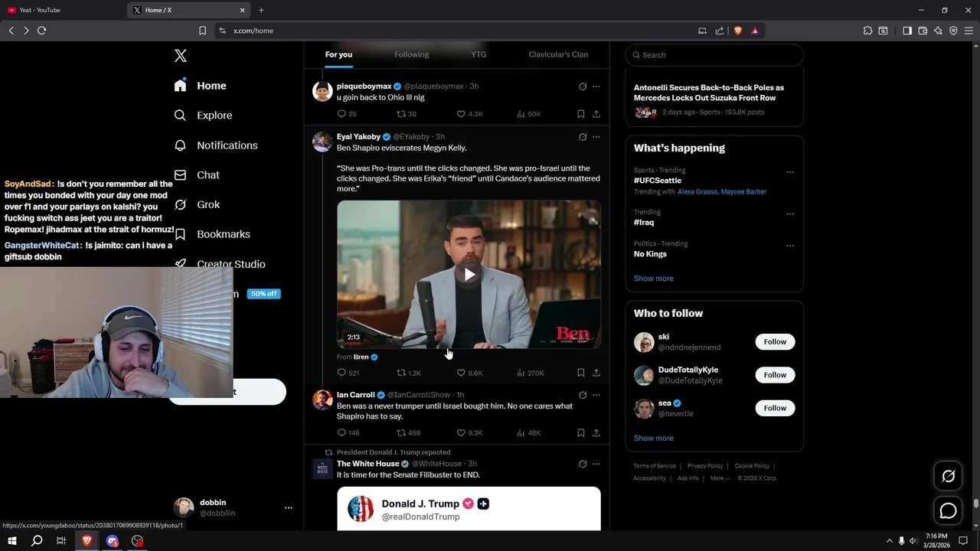This screenshot has width=980, height=551.
Task: View analytics of plaqueboymax's post
Action: pos(521,114)
